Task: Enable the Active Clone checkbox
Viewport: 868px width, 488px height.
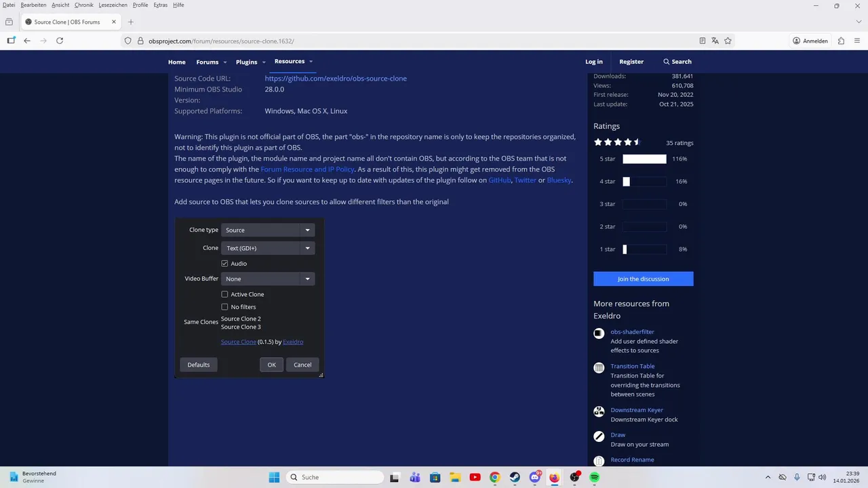Action: (x=224, y=294)
